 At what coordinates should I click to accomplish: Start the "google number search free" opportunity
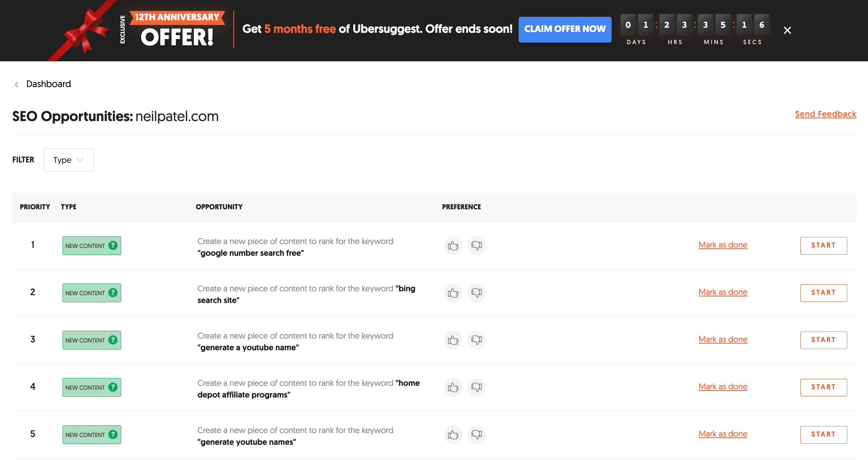tap(823, 246)
